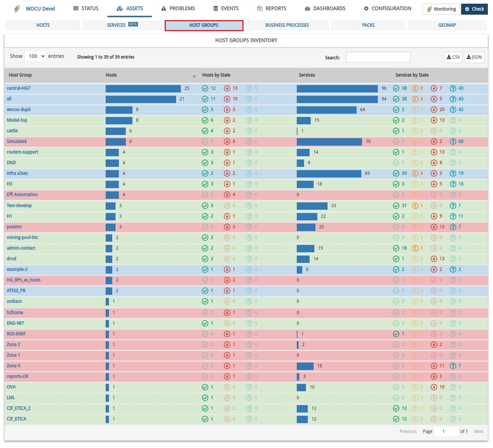Screen dimensions: 493x448
Task: Open the central-HG7 host group link
Action: pos(19,88)
